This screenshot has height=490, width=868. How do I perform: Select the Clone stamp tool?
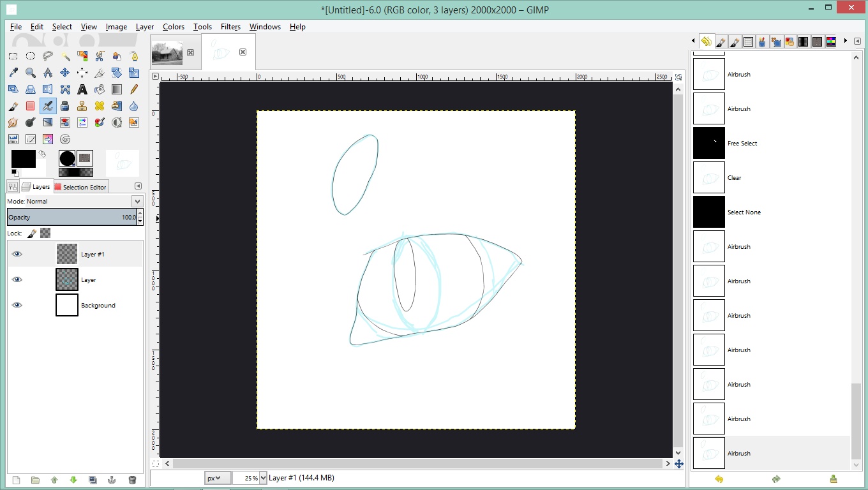[82, 106]
